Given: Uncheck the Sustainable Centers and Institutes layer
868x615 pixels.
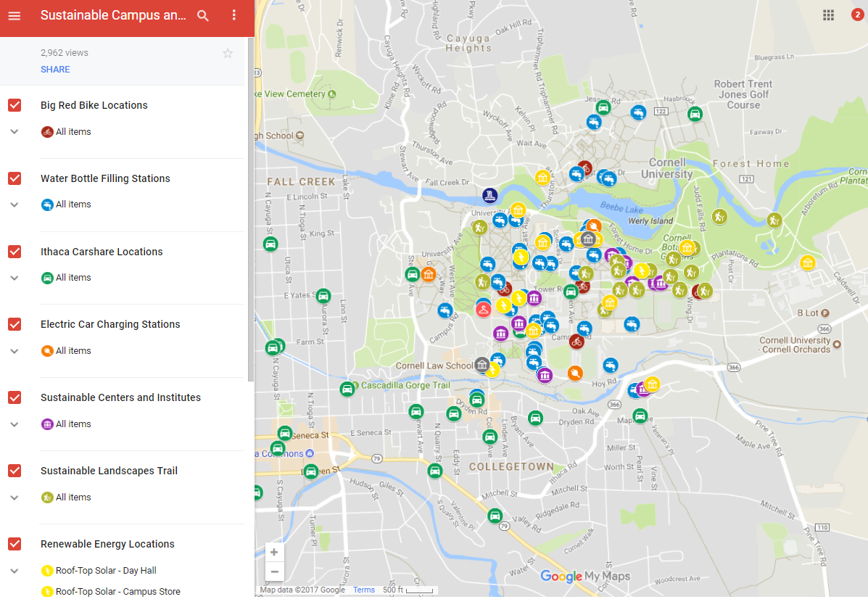Looking at the screenshot, I should [15, 397].
